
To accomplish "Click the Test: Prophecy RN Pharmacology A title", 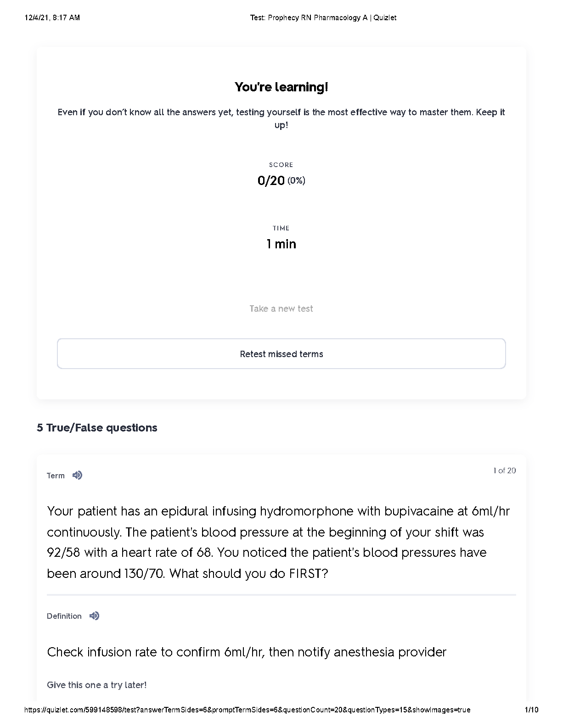I will 323,17.
